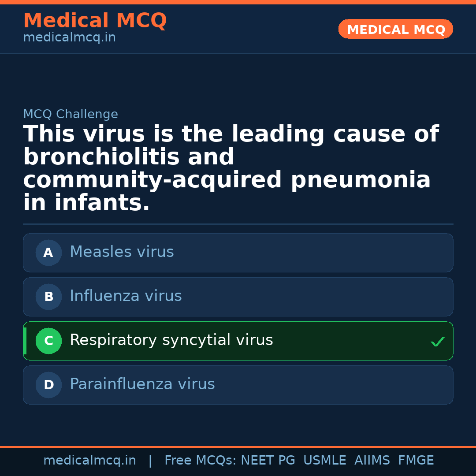Click the Free MCQs footer text
The image size is (476, 476).
coord(200,461)
